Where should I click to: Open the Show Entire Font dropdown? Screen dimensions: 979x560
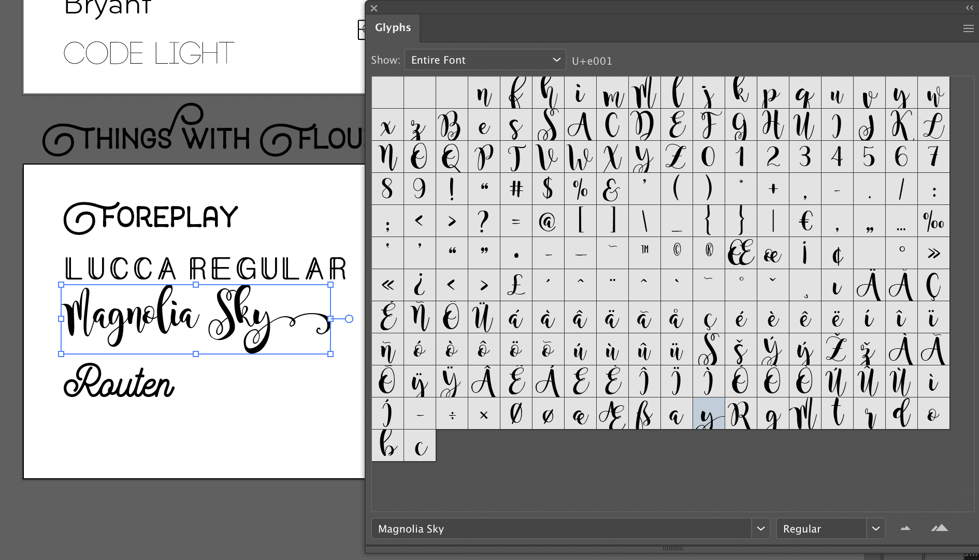click(485, 60)
